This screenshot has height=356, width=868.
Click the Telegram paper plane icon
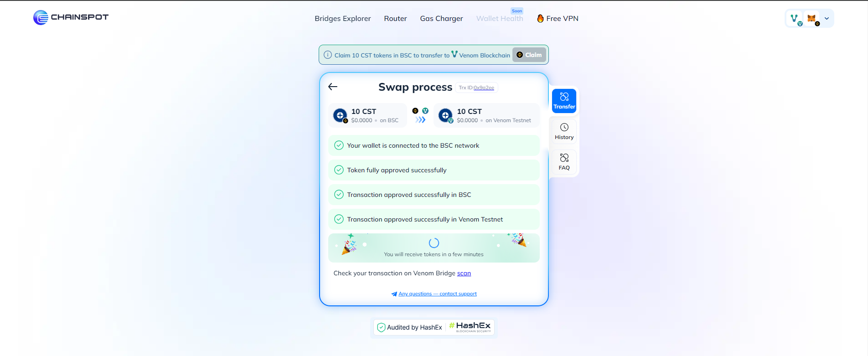click(394, 294)
